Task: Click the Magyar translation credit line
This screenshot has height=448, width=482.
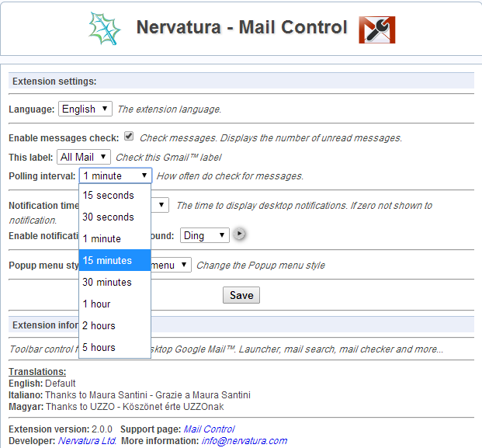Action: [x=116, y=407]
